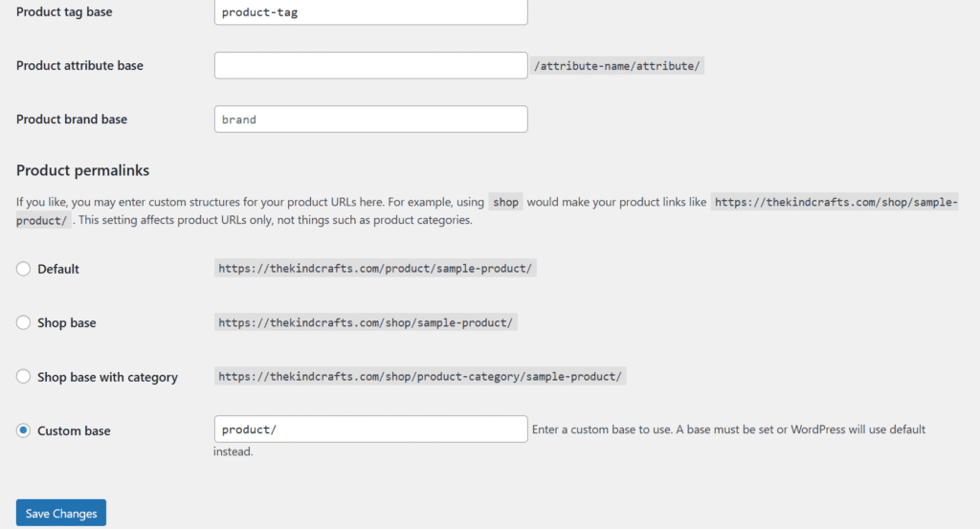Click the /shop/sample-product/ URL beside Shop base
Screen dimensions: 980x529
pyautogui.click(x=367, y=323)
